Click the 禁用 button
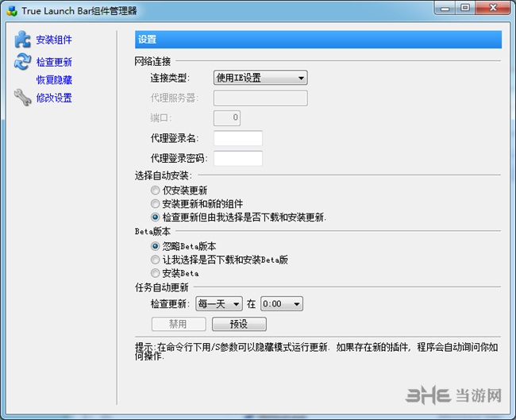 point(179,324)
